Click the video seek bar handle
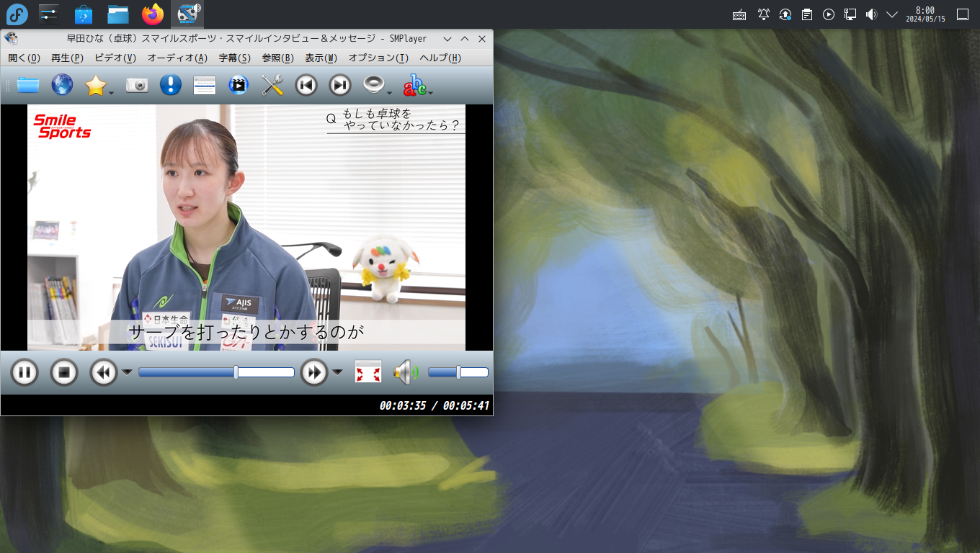 tap(236, 372)
